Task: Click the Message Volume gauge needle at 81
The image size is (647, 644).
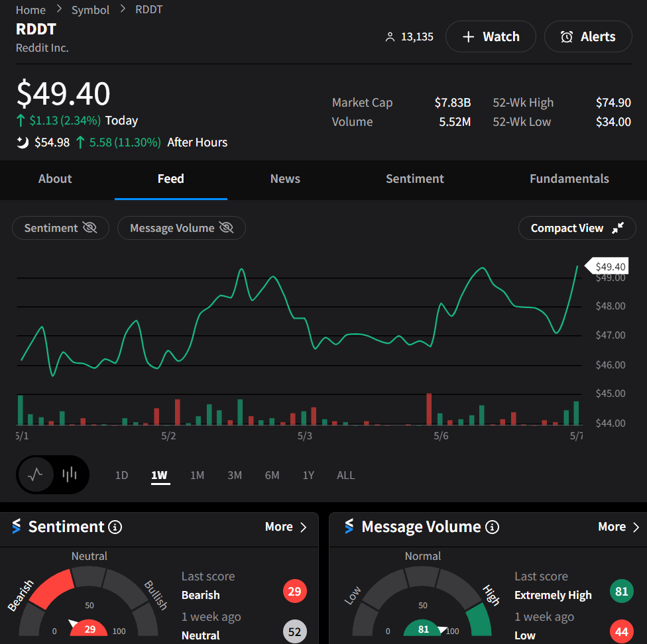Action: pos(442,629)
